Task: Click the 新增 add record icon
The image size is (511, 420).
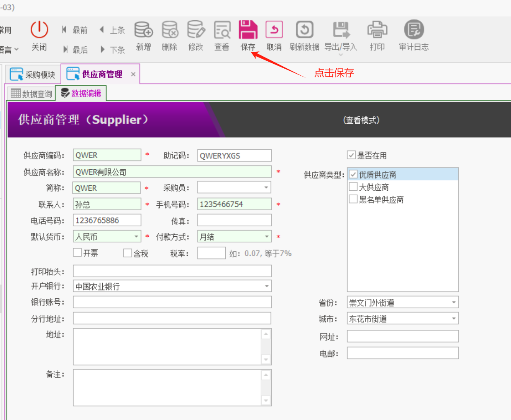Action: pos(144,30)
